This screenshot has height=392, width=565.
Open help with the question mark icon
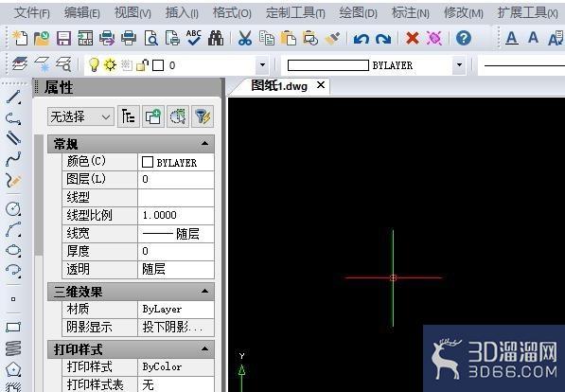[x=464, y=38]
